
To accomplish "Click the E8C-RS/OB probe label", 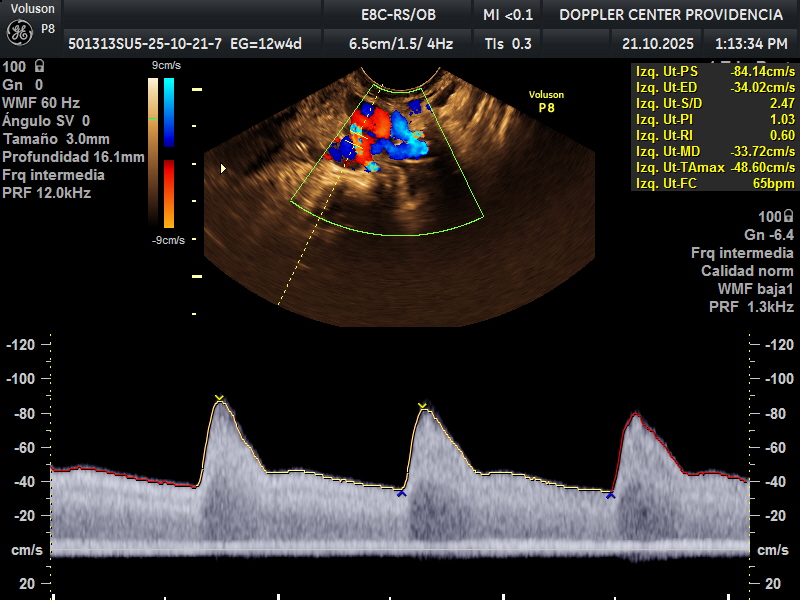I will pyautogui.click(x=398, y=14).
